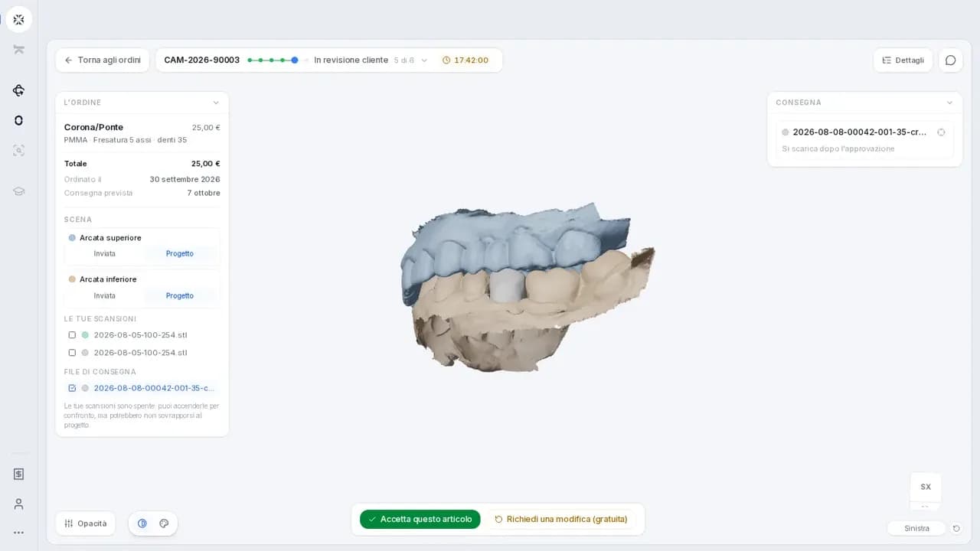Click the palette color mode icon

coord(164,523)
